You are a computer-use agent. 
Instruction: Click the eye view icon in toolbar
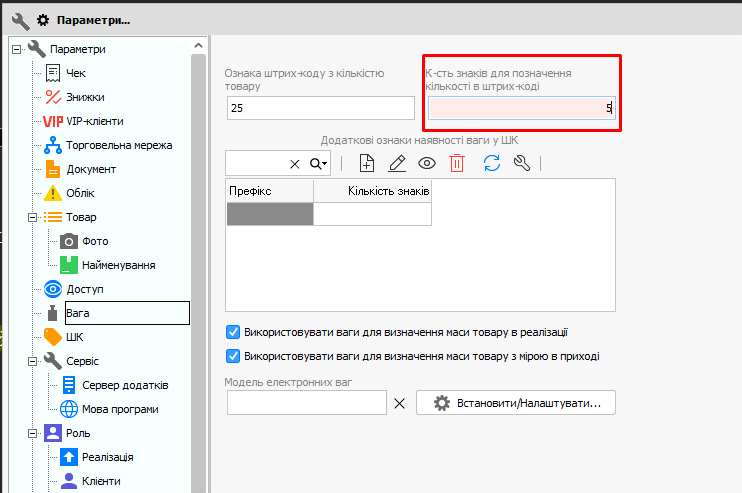pyautogui.click(x=426, y=164)
